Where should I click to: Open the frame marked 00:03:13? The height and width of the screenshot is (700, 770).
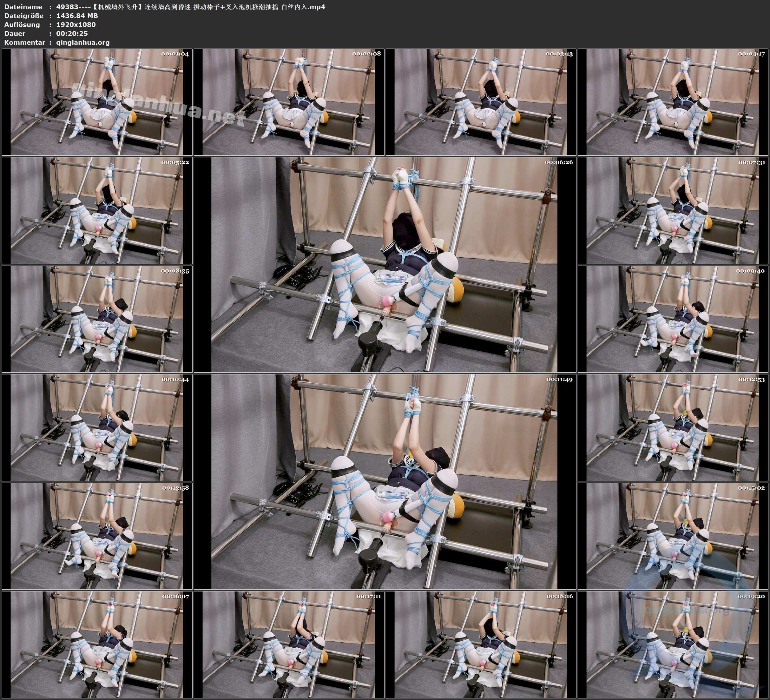[481, 102]
